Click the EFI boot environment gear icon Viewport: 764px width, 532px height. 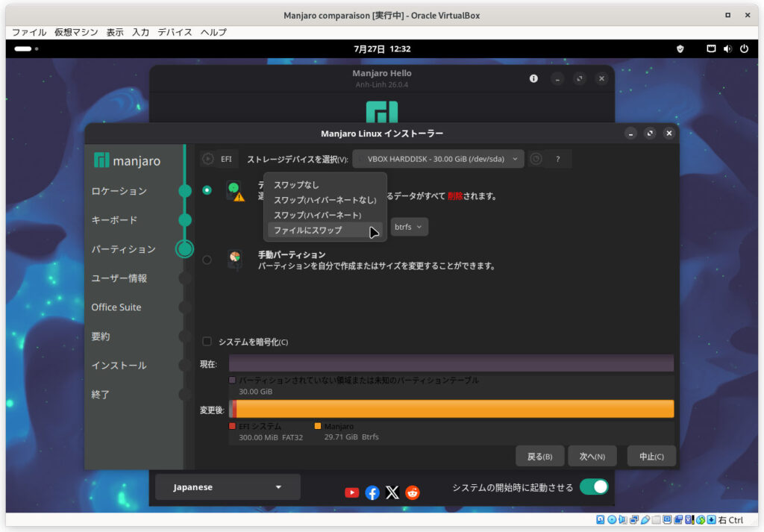(208, 159)
